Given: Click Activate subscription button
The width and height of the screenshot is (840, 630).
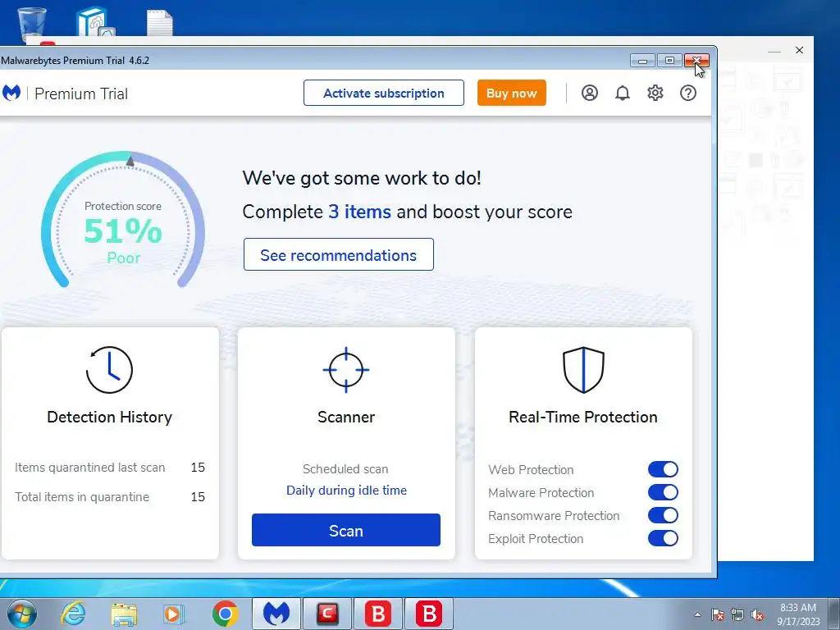Looking at the screenshot, I should (x=384, y=94).
